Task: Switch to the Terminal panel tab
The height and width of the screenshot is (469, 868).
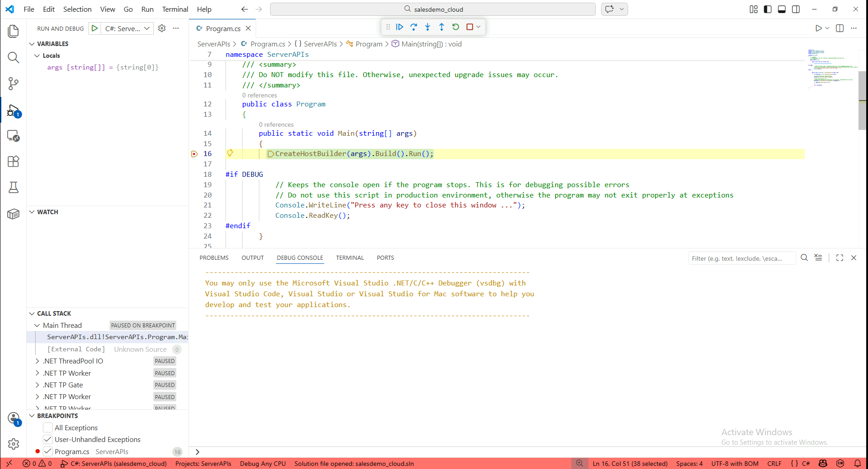Action: pyautogui.click(x=349, y=258)
